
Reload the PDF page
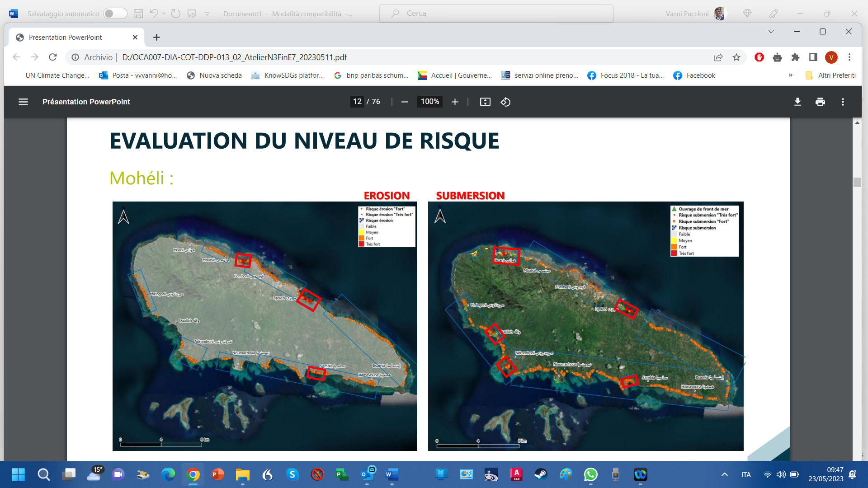click(53, 57)
